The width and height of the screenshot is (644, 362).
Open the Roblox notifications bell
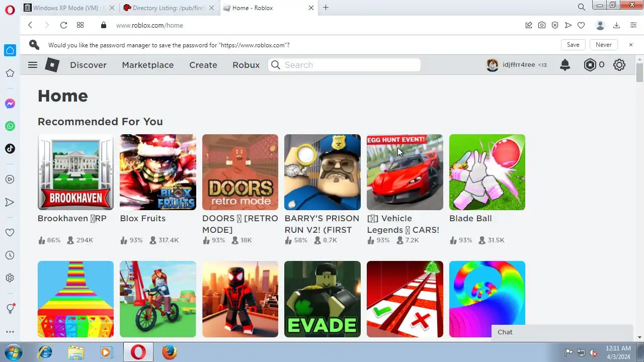pos(565,65)
